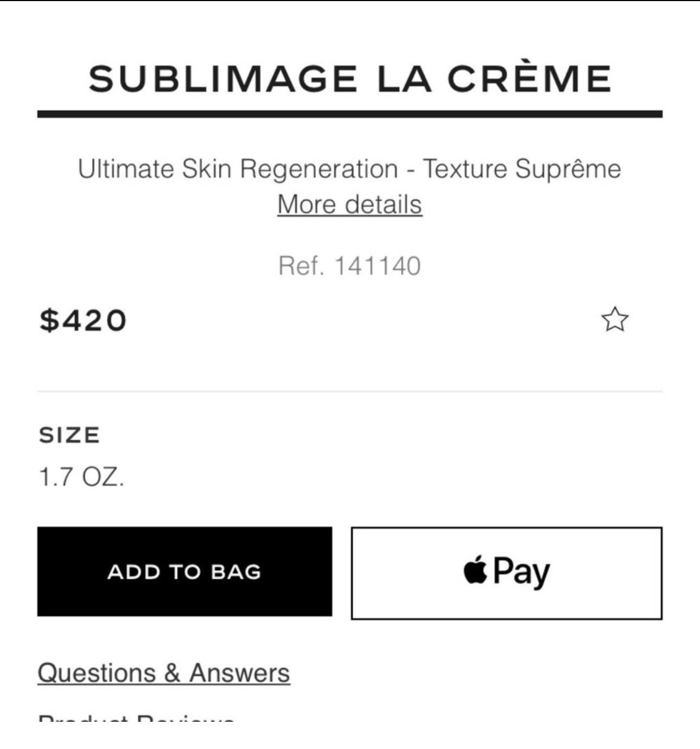The height and width of the screenshot is (749, 700).
Task: Open the partially visible Product Reviews link
Action: pyautogui.click(x=137, y=718)
